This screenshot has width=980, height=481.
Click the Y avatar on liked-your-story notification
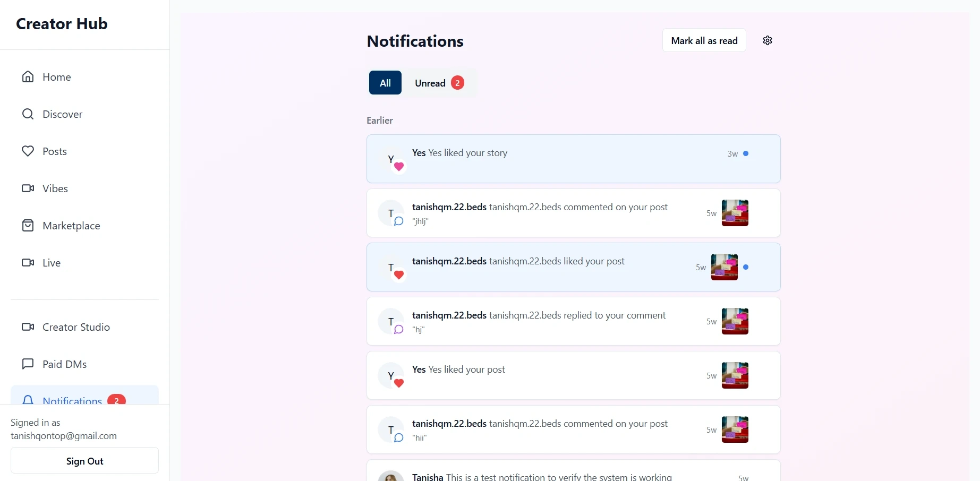pyautogui.click(x=391, y=159)
